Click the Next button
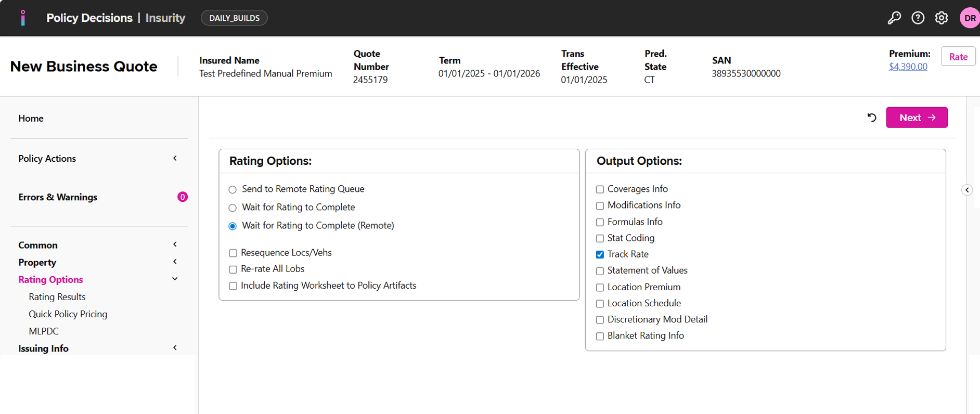 (917, 118)
